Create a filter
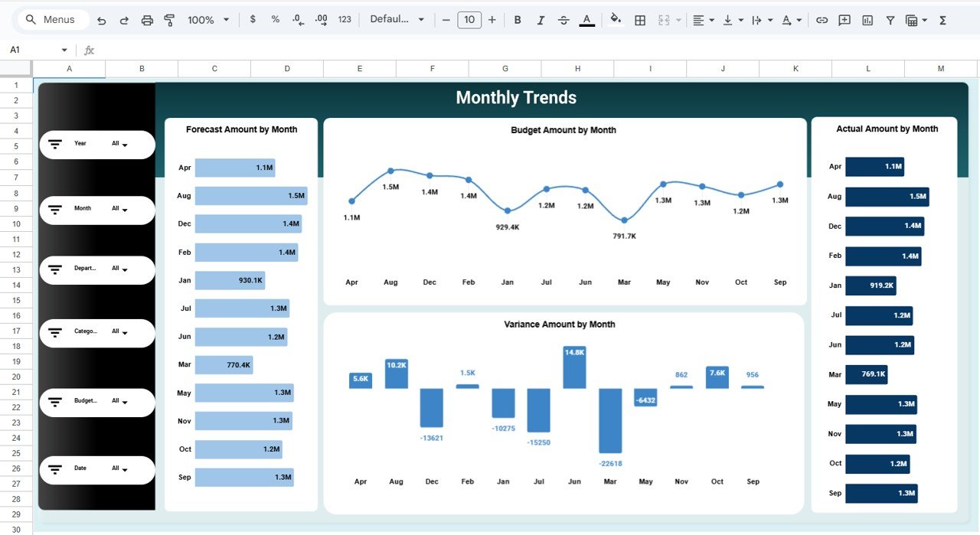Image resolution: width=980 pixels, height=535 pixels. 890,19
